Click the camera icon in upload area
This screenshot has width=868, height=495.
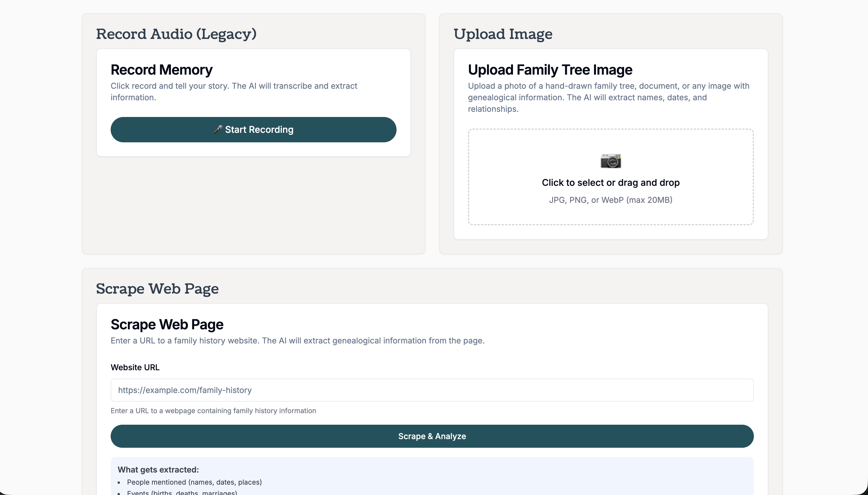pyautogui.click(x=610, y=161)
